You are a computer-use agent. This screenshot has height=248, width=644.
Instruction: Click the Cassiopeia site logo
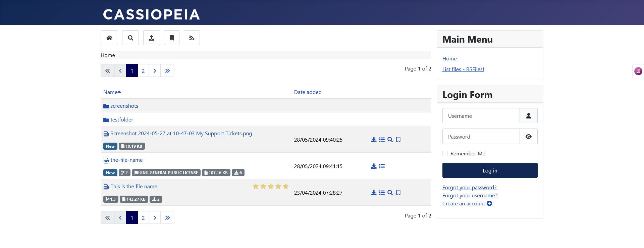(x=151, y=14)
